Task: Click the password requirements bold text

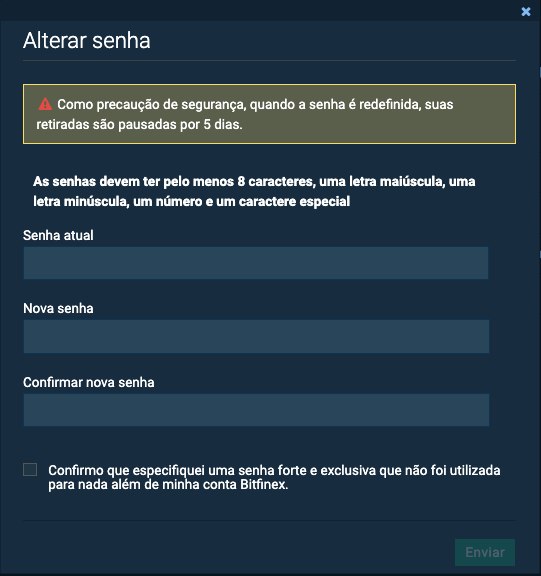Action: tap(254, 191)
